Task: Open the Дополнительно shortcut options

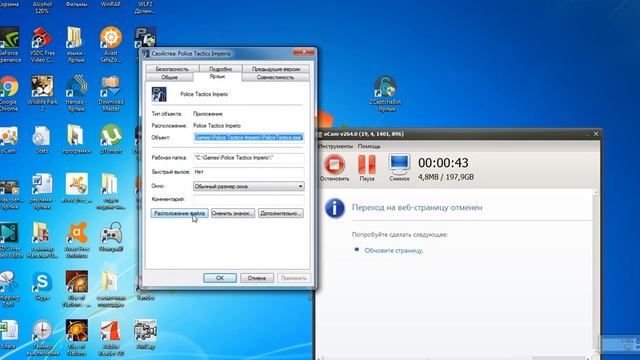Action: coord(281,213)
